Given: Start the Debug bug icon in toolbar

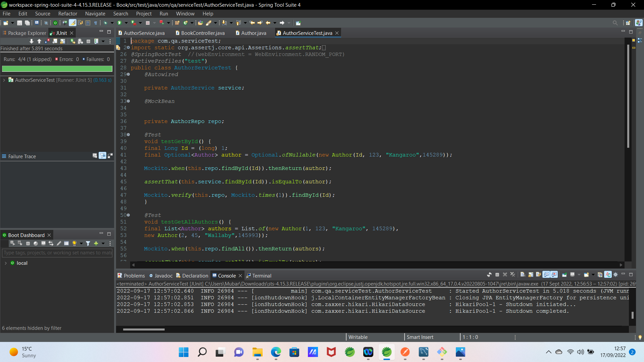Looking at the screenshot, I should (106, 23).
